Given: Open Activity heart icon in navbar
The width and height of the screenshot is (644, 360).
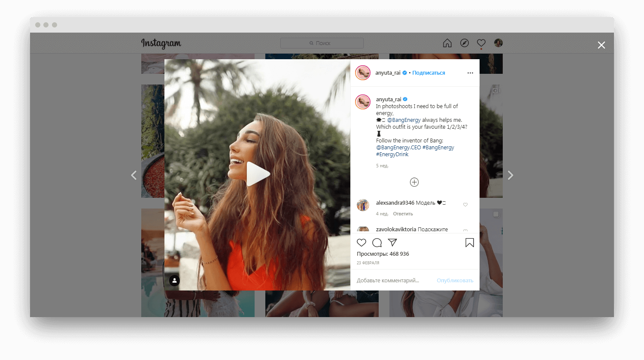Looking at the screenshot, I should (x=481, y=43).
